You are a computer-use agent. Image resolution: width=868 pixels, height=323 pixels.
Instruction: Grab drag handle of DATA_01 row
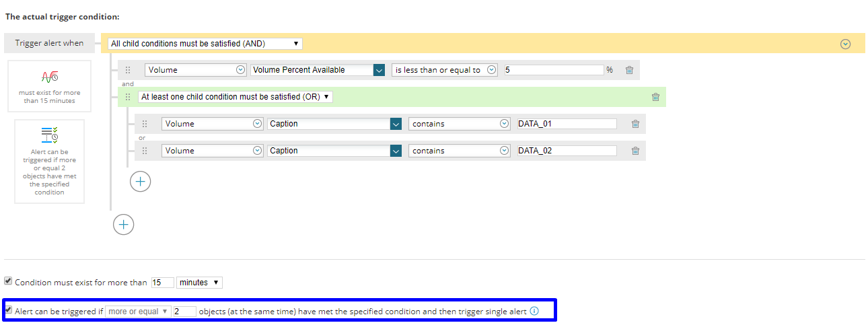[x=145, y=124]
